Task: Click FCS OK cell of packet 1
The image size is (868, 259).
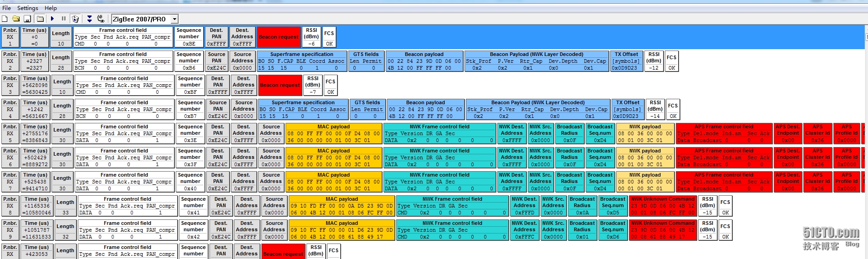Action: tap(329, 37)
